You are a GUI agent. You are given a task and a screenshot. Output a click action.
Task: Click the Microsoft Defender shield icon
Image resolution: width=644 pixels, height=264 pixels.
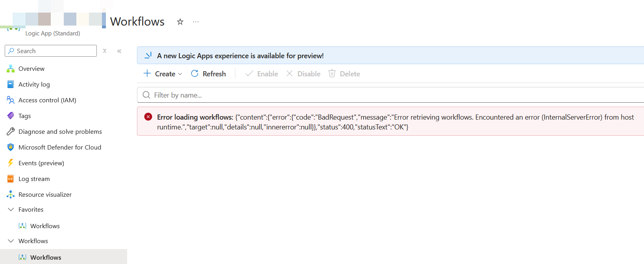[11, 147]
